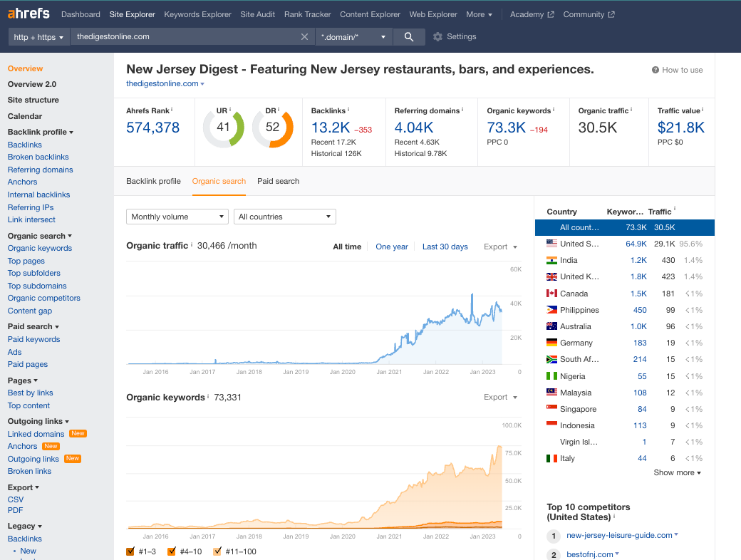Open Site Audit in top navigation
The width and height of the screenshot is (741, 560).
[257, 15]
